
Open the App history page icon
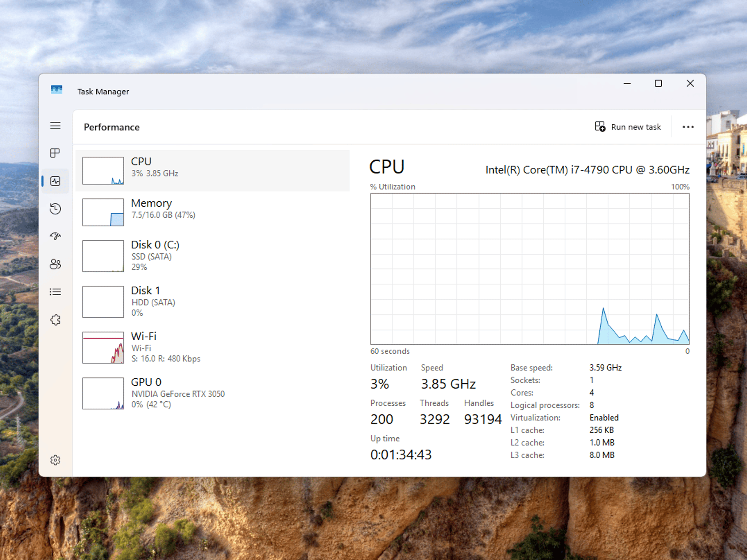click(x=55, y=209)
